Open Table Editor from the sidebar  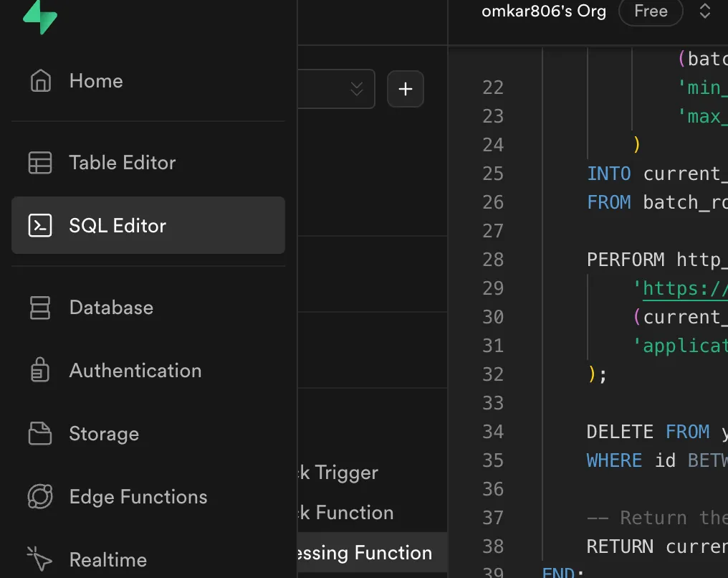(x=41, y=162)
